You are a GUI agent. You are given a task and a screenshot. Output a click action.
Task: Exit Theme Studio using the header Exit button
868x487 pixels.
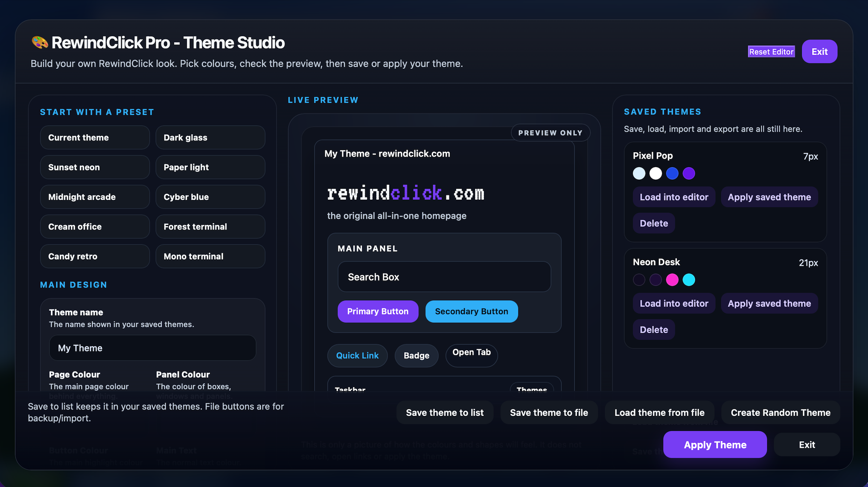tap(819, 52)
